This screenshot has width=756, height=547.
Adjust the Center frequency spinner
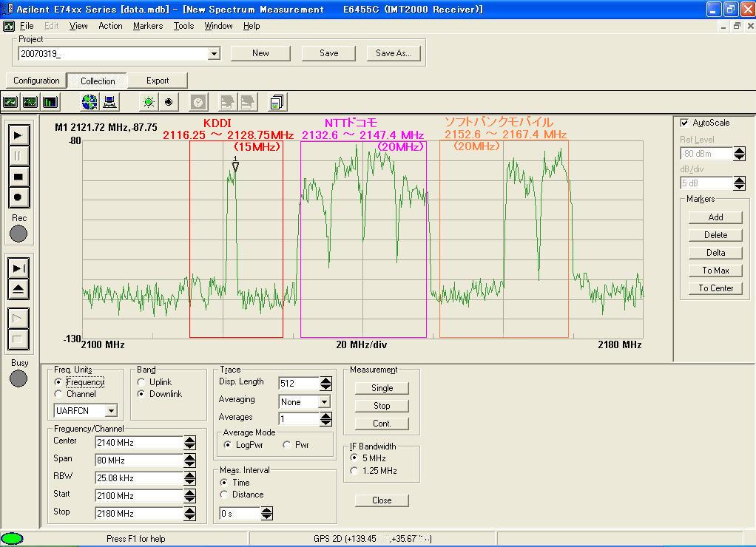pos(190,443)
